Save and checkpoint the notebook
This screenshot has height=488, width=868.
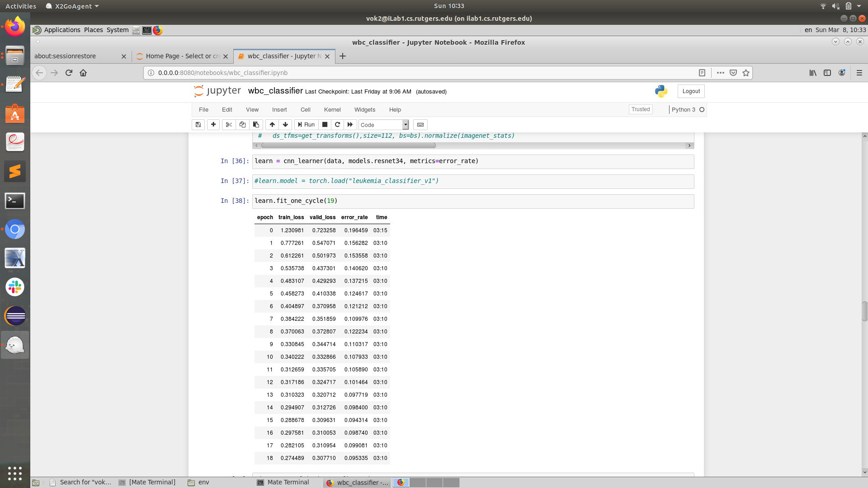point(198,125)
